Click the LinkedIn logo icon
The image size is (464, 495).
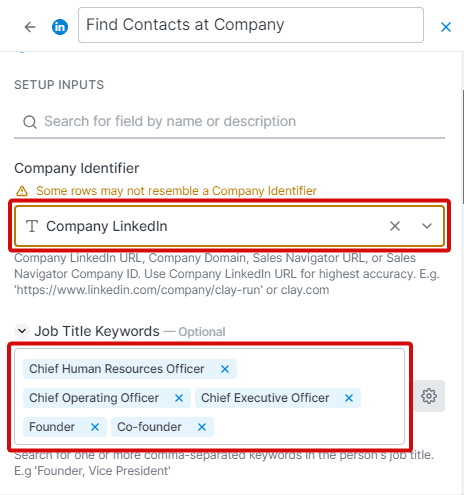(x=60, y=27)
